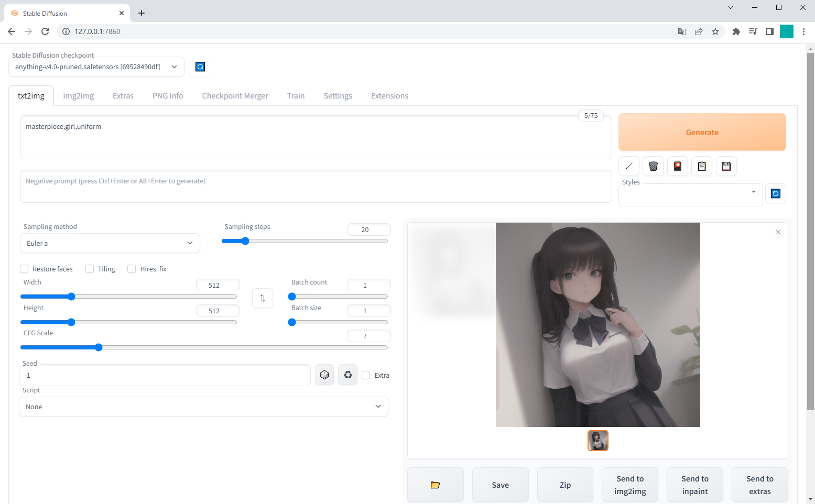Open the Settings tab
The image size is (815, 504).
(338, 96)
